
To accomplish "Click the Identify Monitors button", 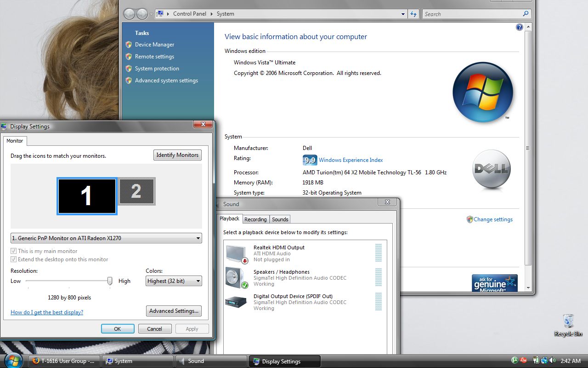I will (177, 155).
